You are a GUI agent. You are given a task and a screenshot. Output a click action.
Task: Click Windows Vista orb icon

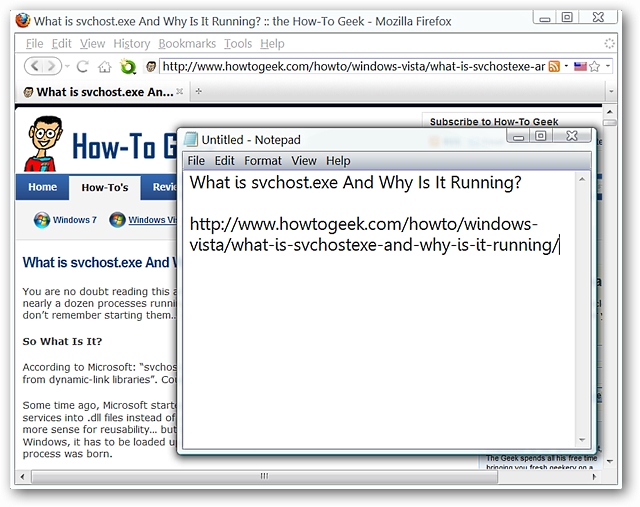(118, 220)
